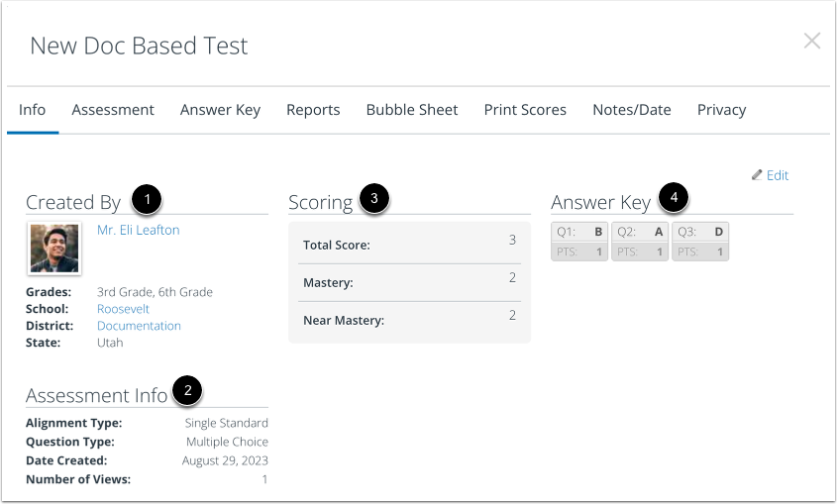This screenshot has width=837, height=504.
Task: Click Mr. Eli Leafton's profile photo
Action: point(54,249)
